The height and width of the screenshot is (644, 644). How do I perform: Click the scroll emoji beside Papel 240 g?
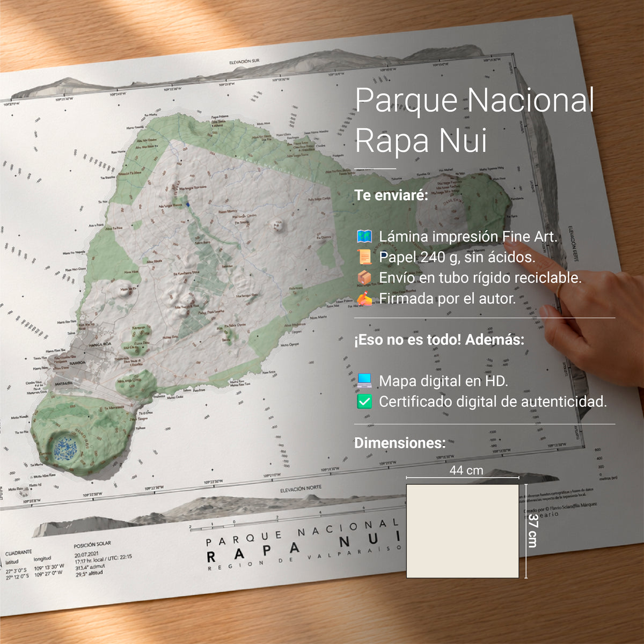pyautogui.click(x=364, y=257)
